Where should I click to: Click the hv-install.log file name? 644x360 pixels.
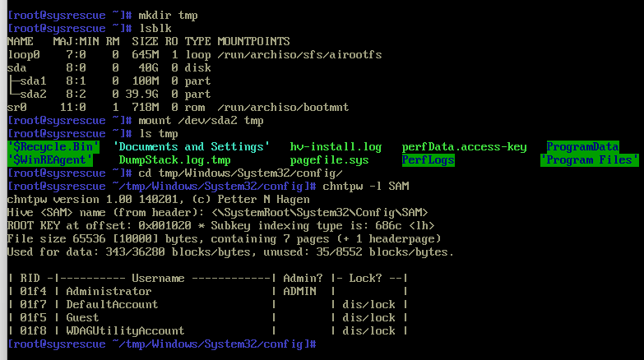(x=336, y=147)
